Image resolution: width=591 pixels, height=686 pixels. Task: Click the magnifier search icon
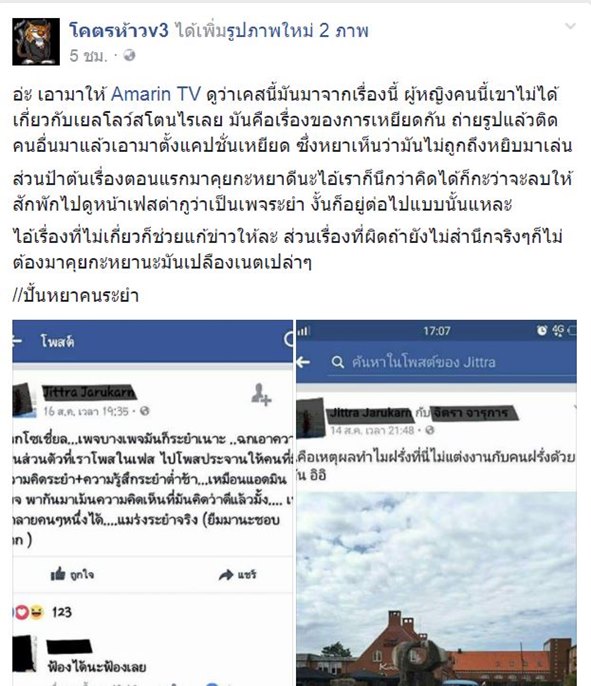pyautogui.click(x=337, y=362)
